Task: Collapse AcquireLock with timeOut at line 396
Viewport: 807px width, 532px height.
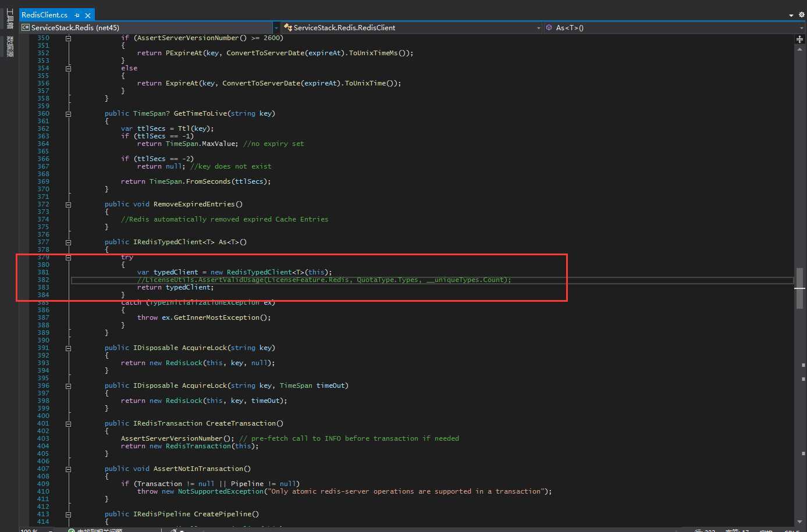Action: pyautogui.click(x=68, y=386)
